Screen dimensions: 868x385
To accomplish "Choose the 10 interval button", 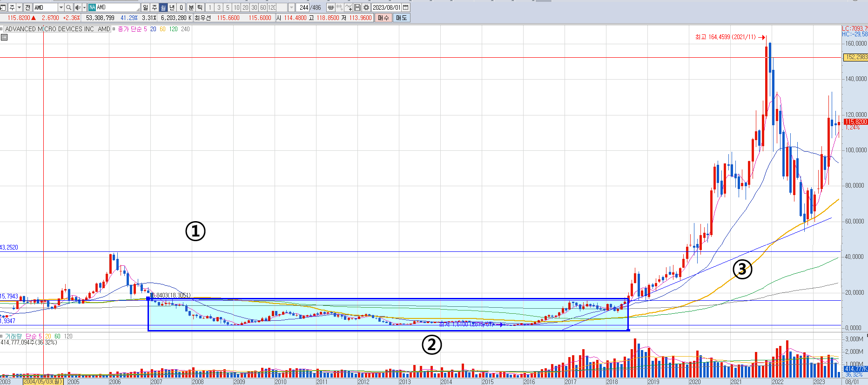I will [236, 7].
